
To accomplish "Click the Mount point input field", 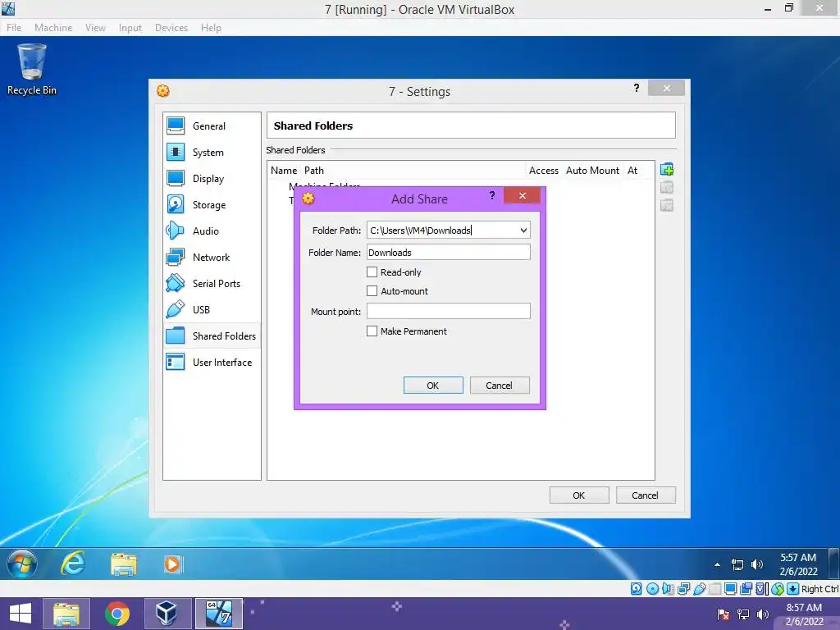I will pyautogui.click(x=449, y=311).
